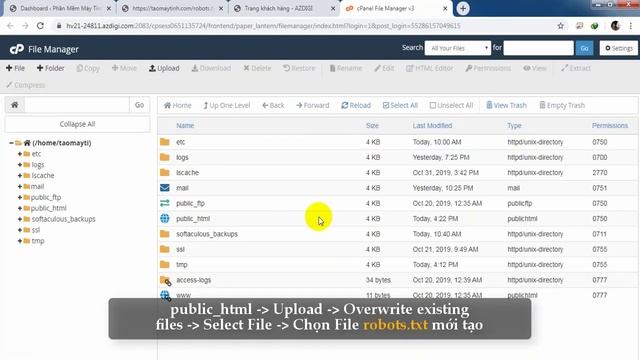Expand the lscache folder in tree
The image size is (640, 360).
pyautogui.click(x=20, y=176)
